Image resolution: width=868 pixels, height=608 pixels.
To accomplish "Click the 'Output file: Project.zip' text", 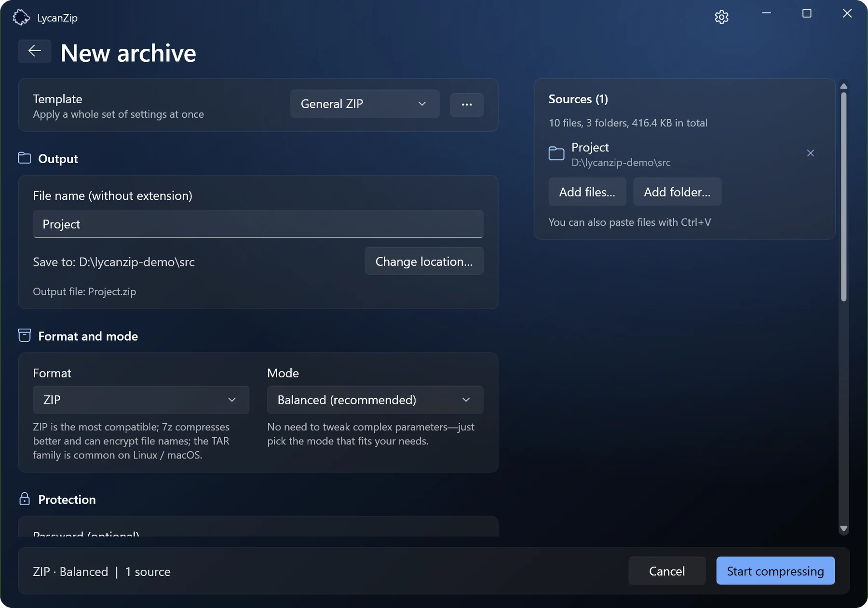I will coord(84,291).
